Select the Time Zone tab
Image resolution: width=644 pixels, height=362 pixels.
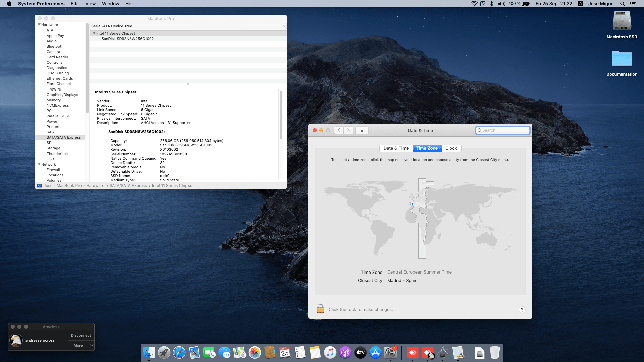point(427,148)
